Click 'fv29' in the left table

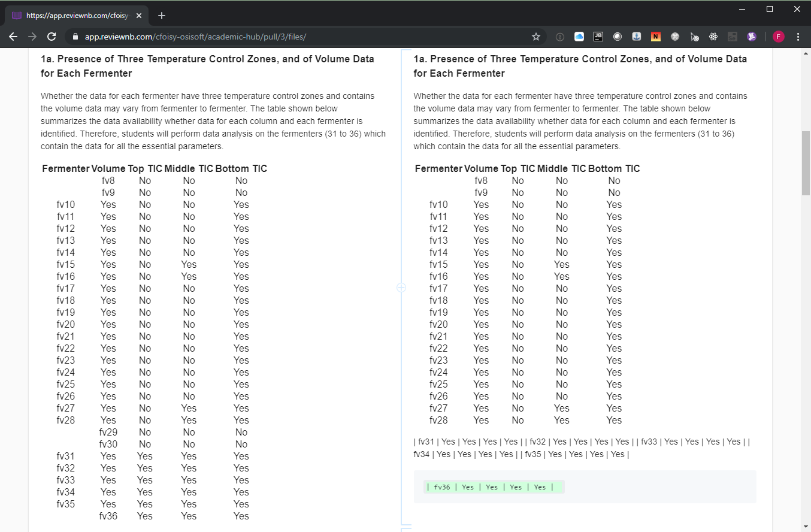pos(108,432)
